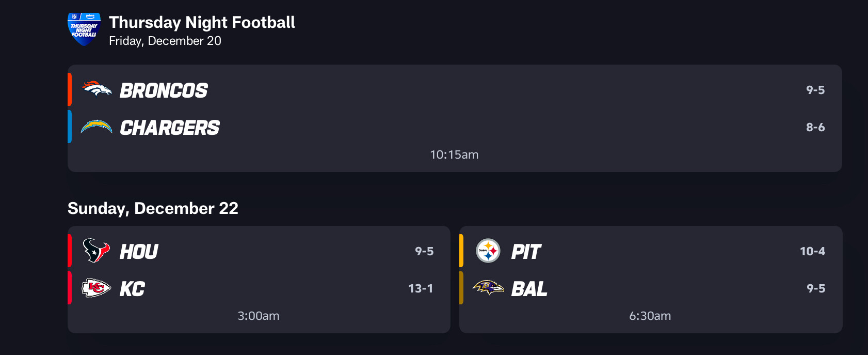This screenshot has height=355, width=868.
Task: Click the KC team abbreviation
Action: tap(132, 289)
